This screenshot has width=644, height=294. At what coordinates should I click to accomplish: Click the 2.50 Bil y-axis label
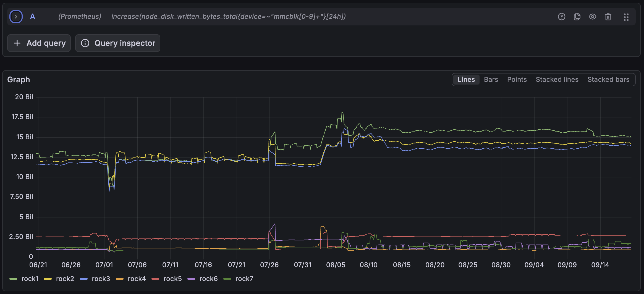tap(21, 237)
